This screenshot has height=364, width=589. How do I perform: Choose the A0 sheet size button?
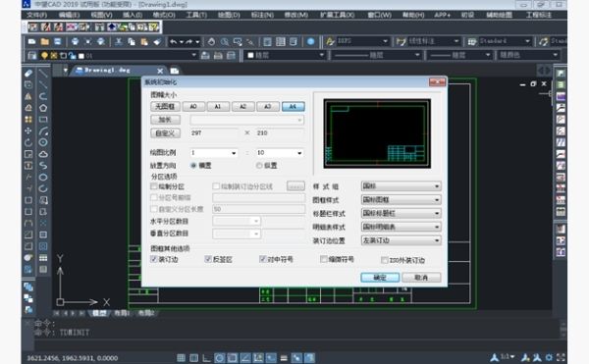(193, 107)
